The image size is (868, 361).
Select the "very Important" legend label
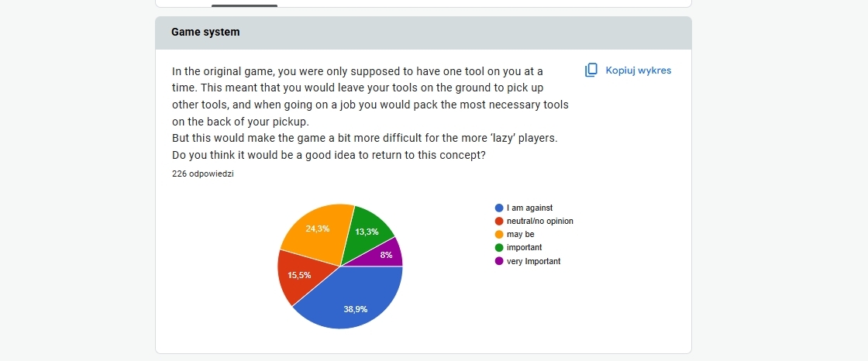[x=533, y=261]
